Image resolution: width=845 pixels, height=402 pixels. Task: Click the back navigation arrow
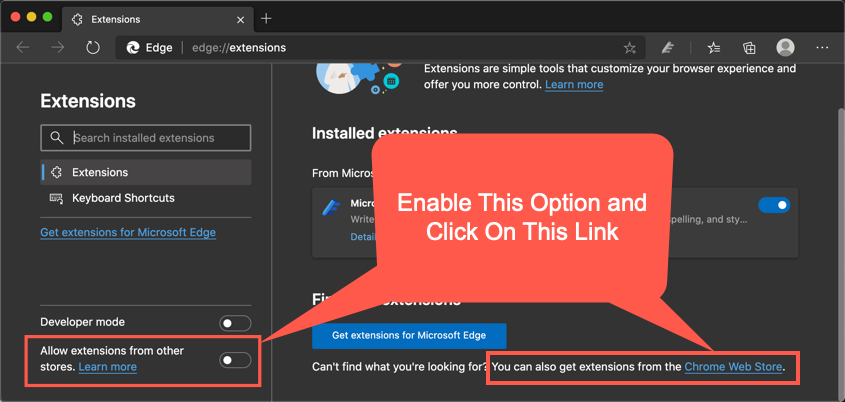(23, 47)
